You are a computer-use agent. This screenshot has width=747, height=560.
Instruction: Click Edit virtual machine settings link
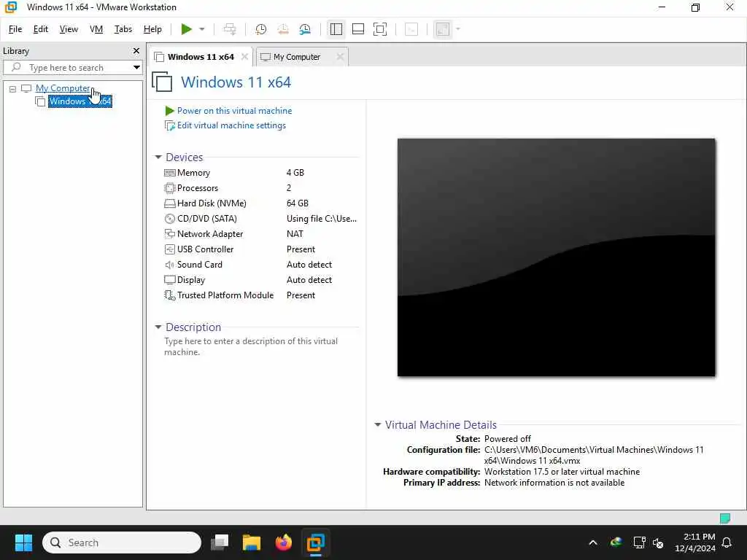coord(231,125)
